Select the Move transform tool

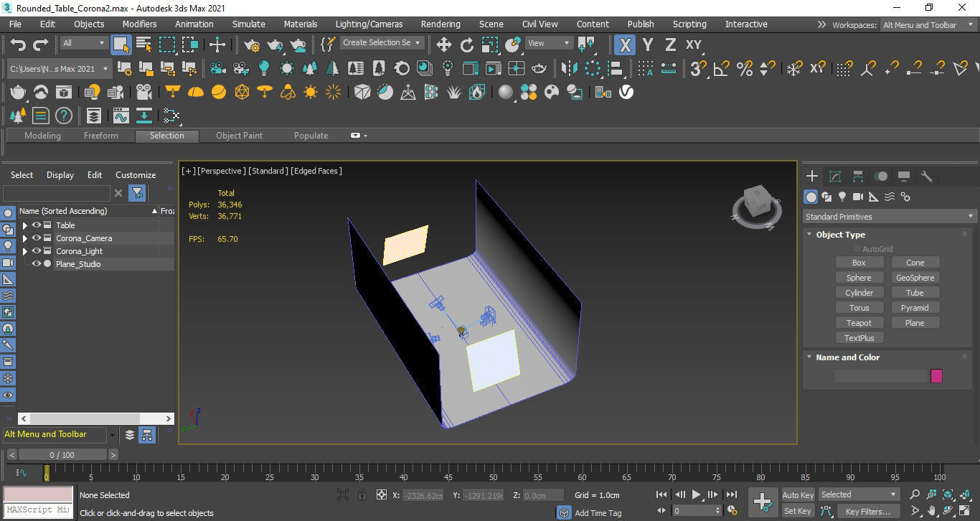click(443, 44)
